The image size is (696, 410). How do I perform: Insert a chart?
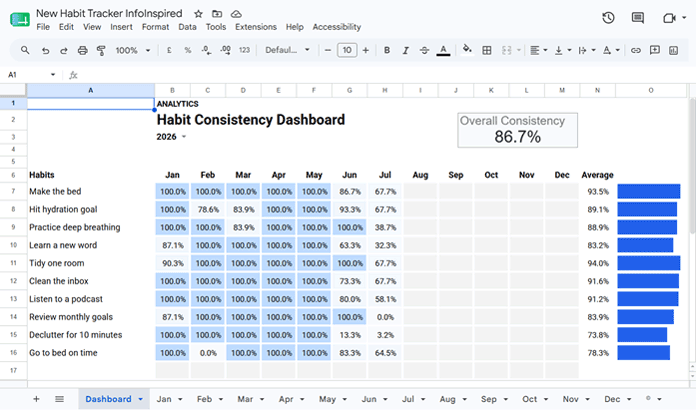pyautogui.click(x=673, y=51)
